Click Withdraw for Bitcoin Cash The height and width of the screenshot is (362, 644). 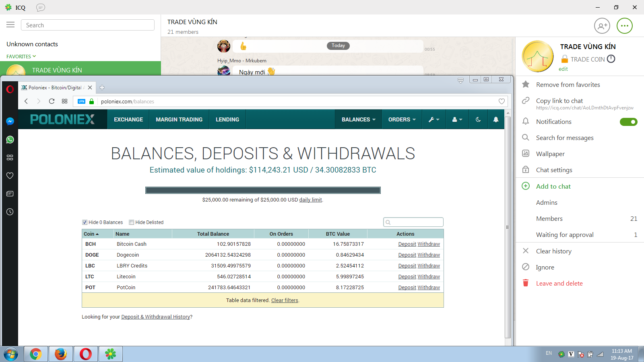429,244
